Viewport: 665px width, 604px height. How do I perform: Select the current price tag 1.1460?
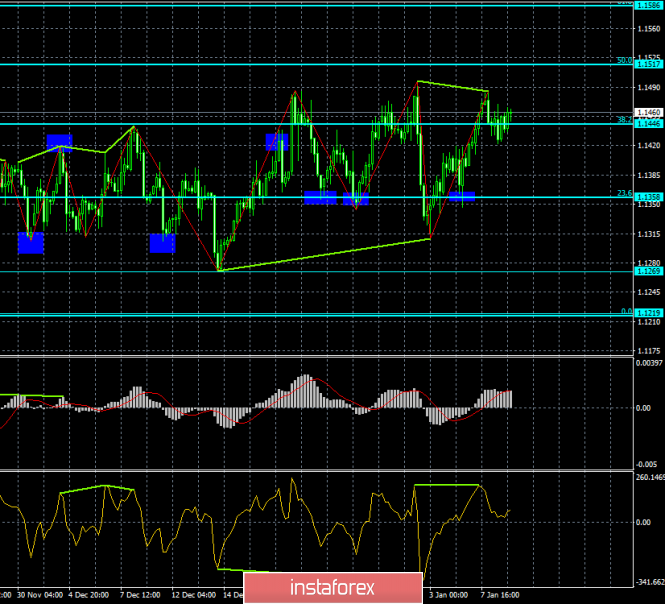point(649,112)
